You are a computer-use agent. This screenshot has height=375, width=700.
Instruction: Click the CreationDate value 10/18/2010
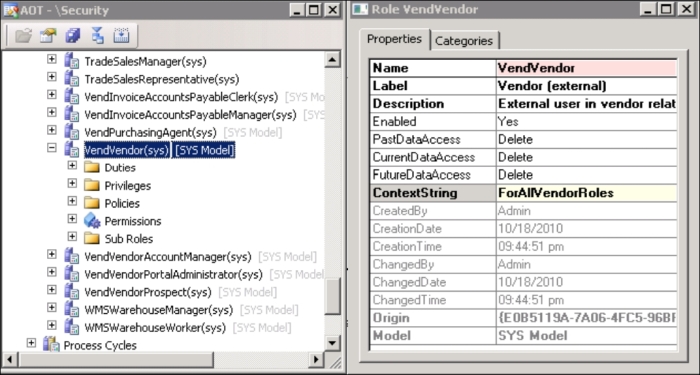click(587, 229)
